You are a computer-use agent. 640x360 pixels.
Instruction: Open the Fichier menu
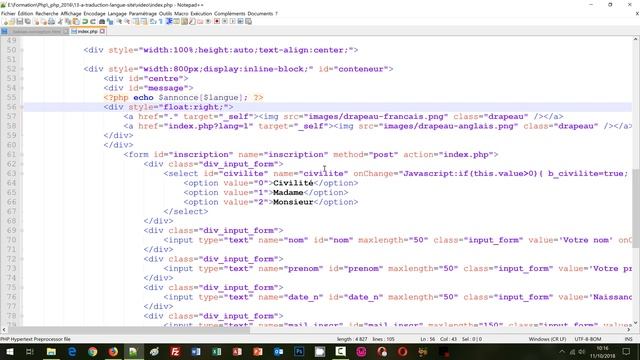coord(8,13)
